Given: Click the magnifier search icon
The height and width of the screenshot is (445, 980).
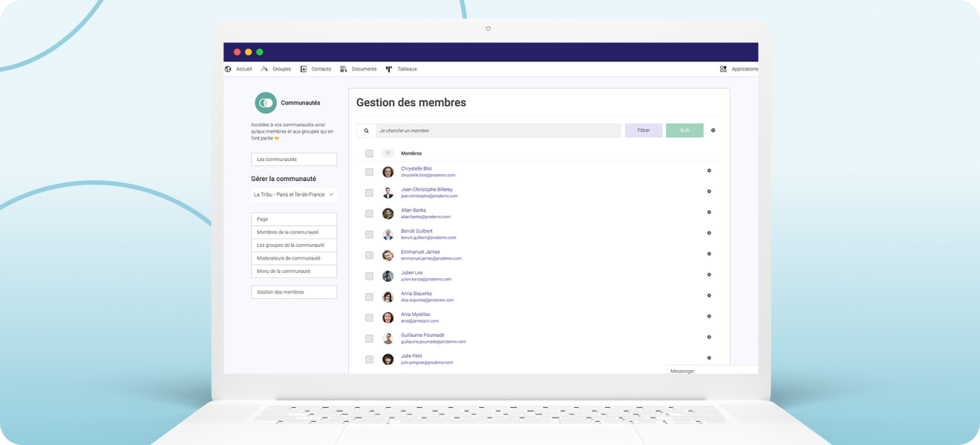Looking at the screenshot, I should pyautogui.click(x=366, y=131).
